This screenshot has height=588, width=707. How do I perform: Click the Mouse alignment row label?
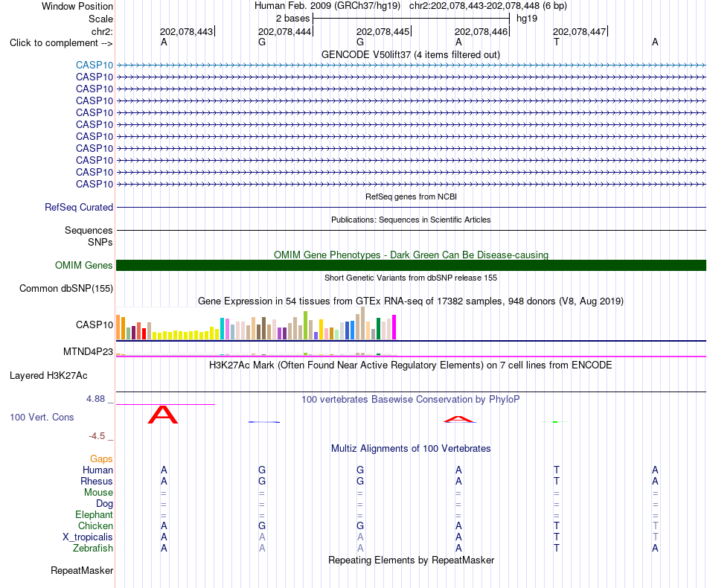[x=98, y=493]
